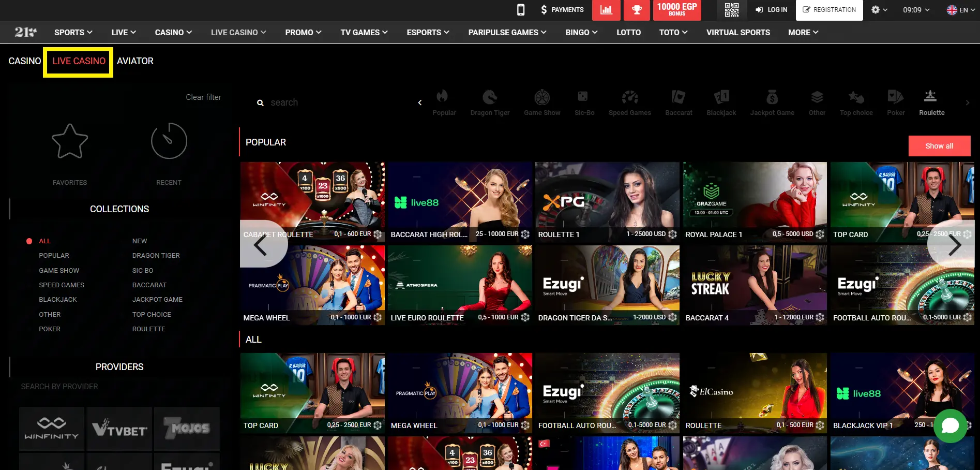Screen dimensions: 980x470
Task: Select the SPEED GAMES collection filter
Action: point(61,285)
